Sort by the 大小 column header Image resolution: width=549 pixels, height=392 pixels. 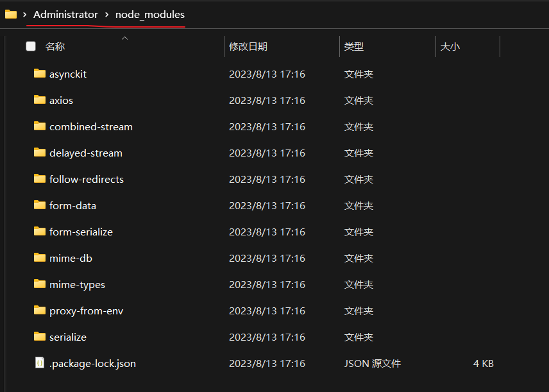pos(450,46)
